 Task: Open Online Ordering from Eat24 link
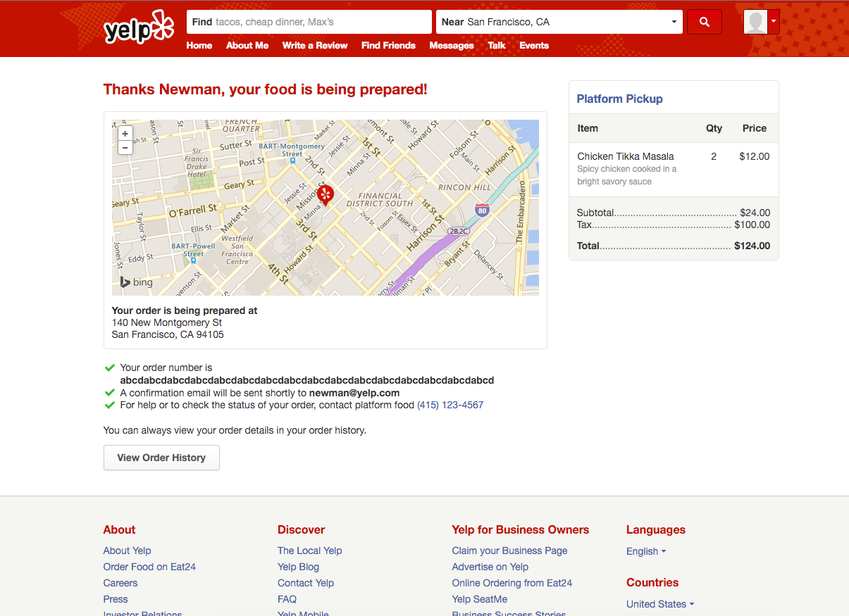click(x=512, y=583)
